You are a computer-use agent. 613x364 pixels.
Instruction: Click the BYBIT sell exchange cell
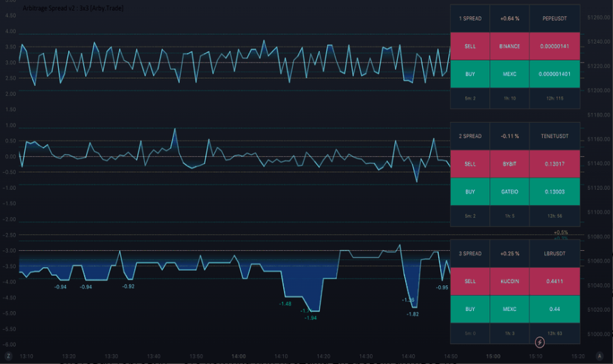pos(510,163)
